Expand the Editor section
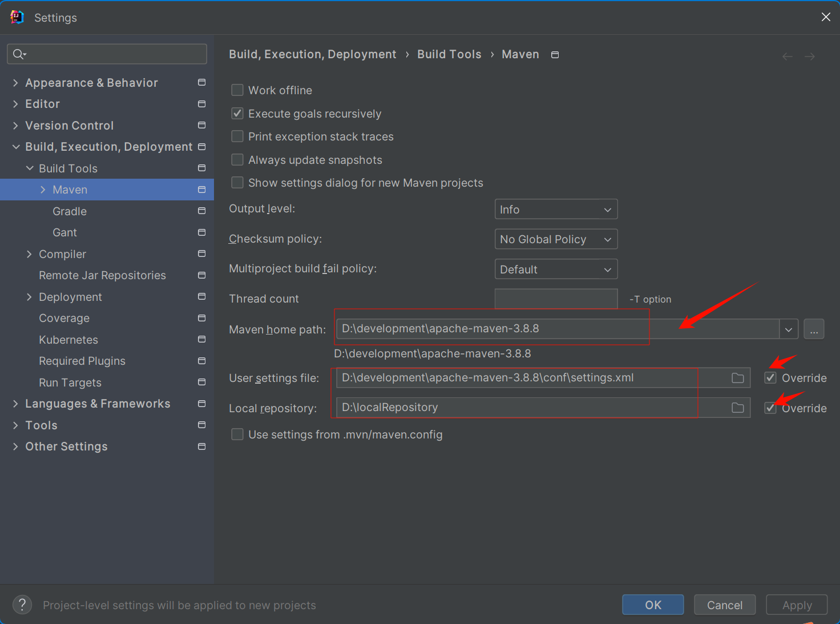The image size is (840, 624). [15, 104]
